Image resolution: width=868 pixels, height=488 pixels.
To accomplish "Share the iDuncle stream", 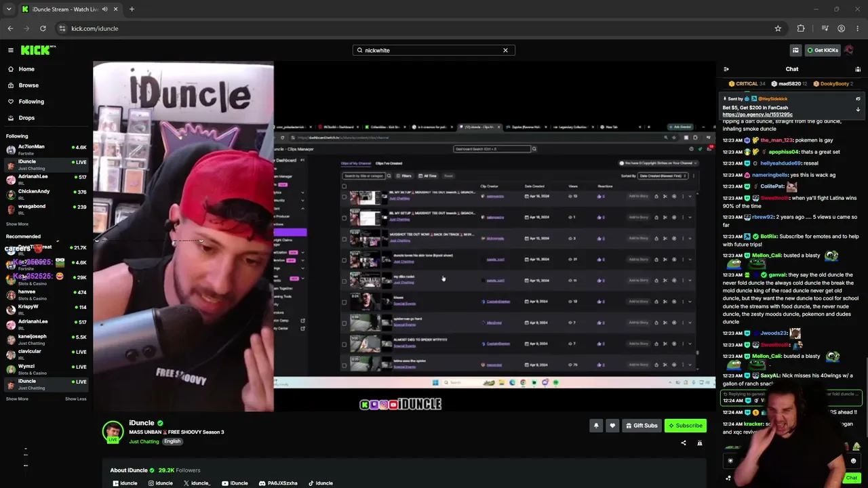I will coord(684,443).
